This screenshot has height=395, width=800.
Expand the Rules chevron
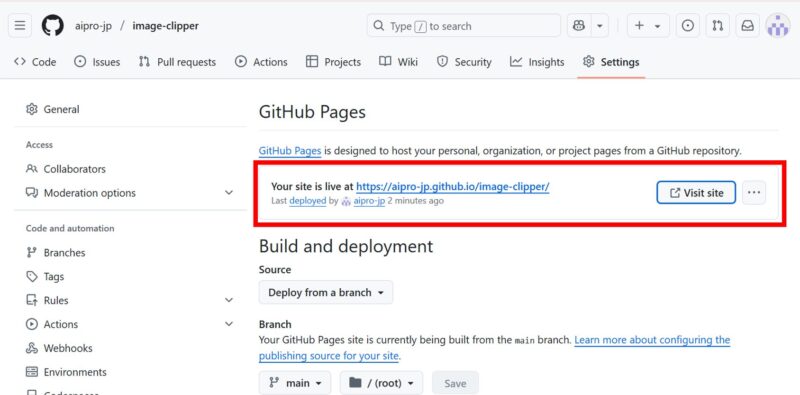(x=229, y=301)
